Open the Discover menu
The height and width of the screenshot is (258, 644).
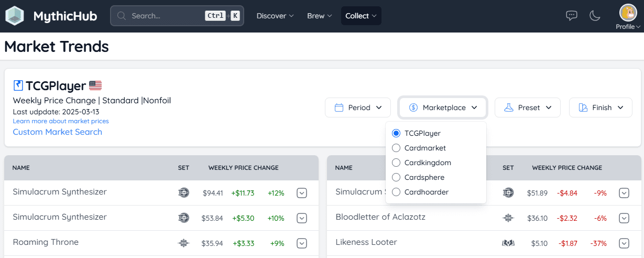click(x=275, y=16)
